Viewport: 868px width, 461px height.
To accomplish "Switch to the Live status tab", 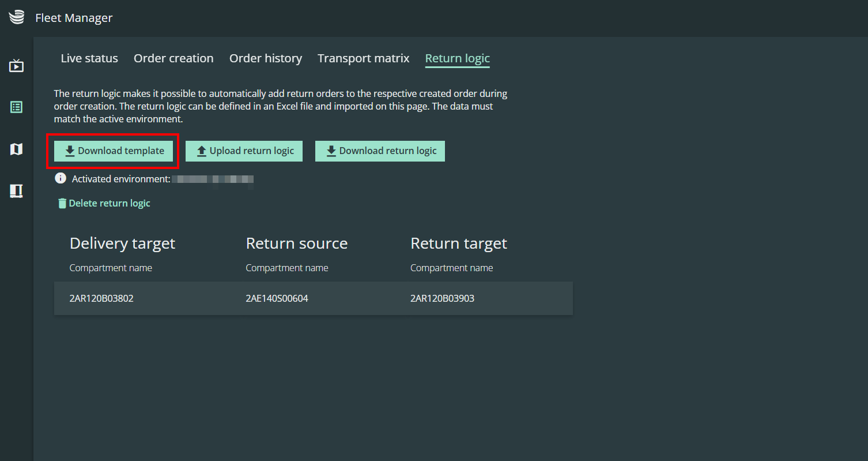I will click(89, 58).
